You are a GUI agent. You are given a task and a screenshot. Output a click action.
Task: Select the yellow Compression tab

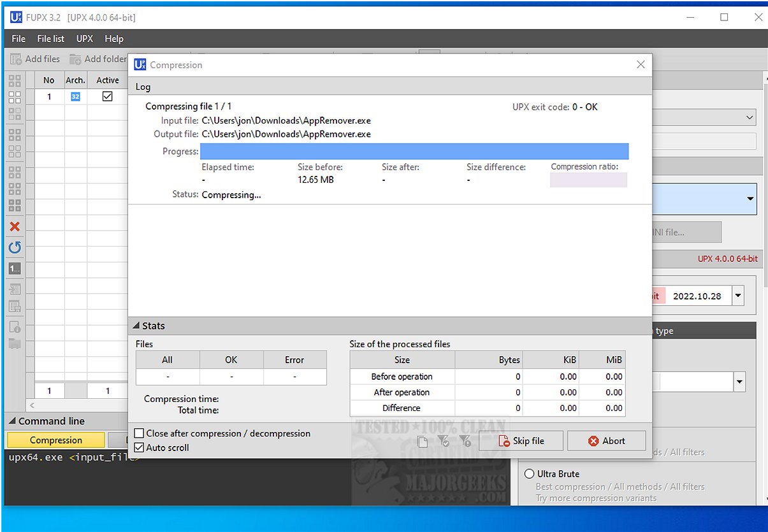[x=55, y=440]
